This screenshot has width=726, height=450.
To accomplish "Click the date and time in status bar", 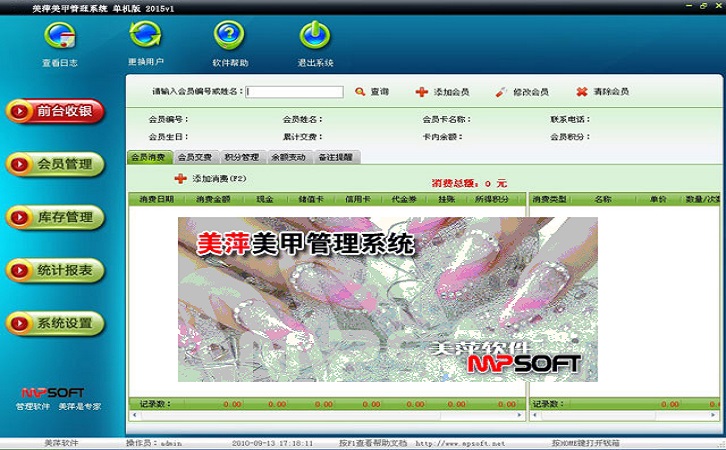I will pos(272,443).
